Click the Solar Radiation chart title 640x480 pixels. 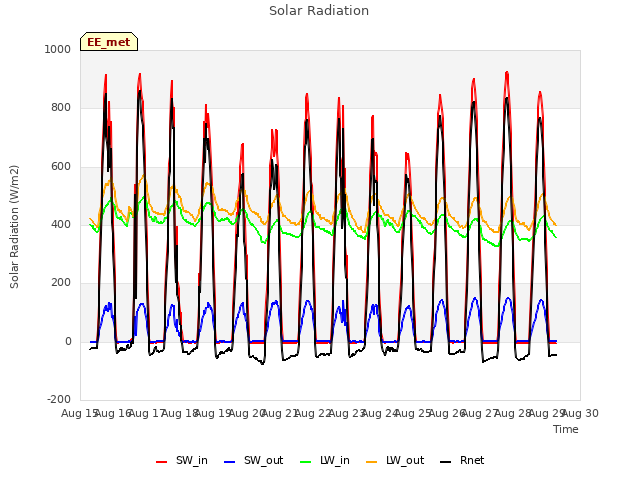(x=319, y=11)
